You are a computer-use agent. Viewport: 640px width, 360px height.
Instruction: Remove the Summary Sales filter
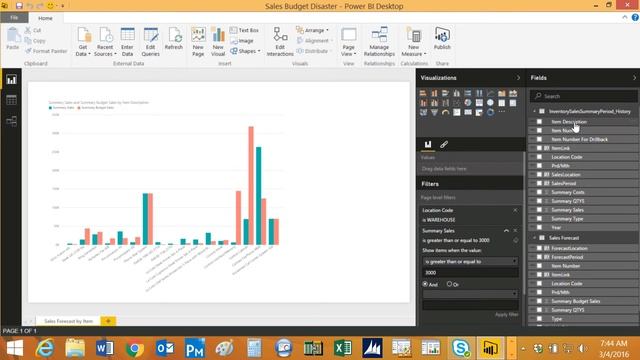(x=515, y=231)
